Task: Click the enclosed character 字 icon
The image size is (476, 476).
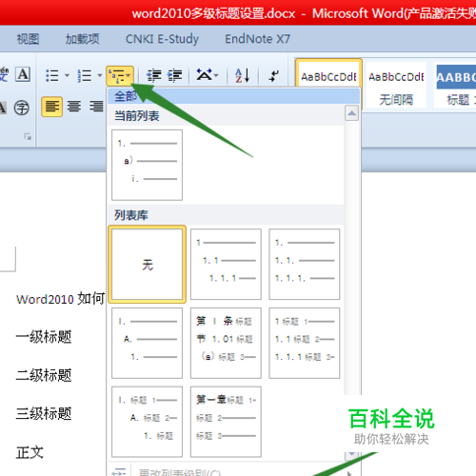Action: click(x=22, y=108)
